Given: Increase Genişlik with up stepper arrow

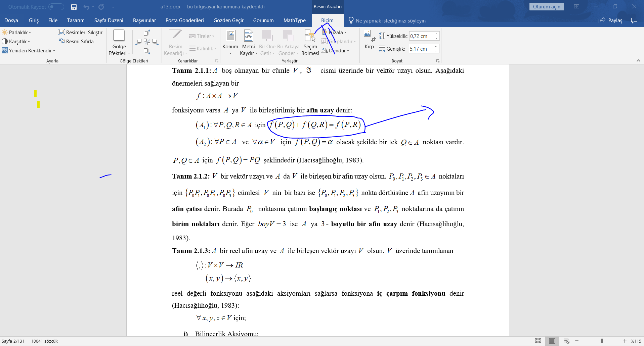Looking at the screenshot, I should point(436,47).
